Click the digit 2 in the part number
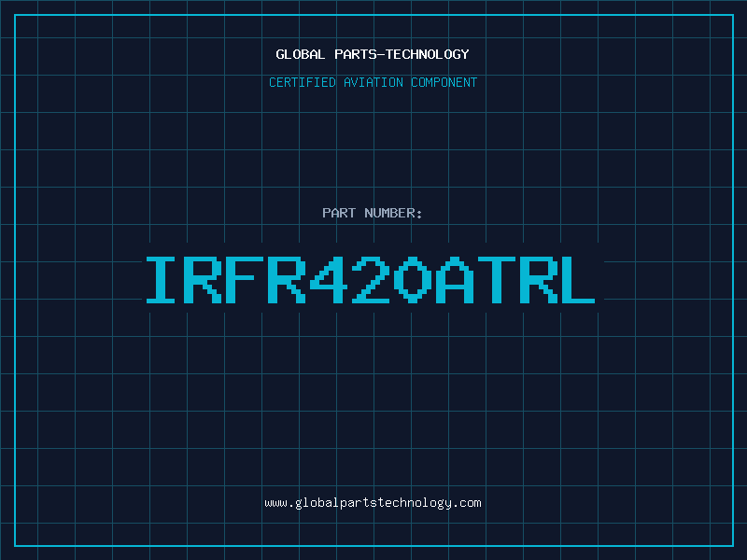 (x=370, y=279)
